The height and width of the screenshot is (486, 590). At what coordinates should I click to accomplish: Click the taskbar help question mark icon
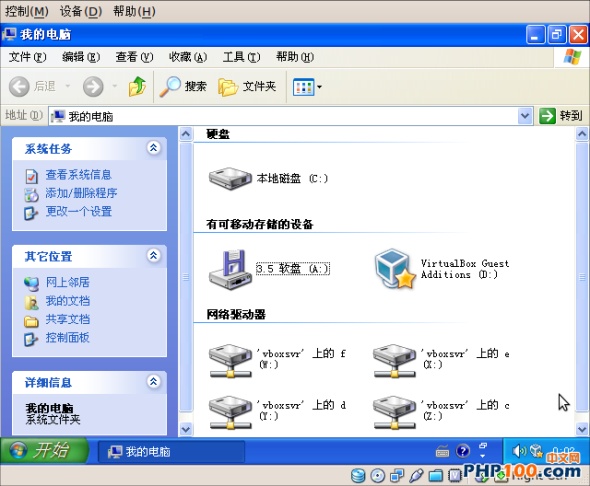463,451
